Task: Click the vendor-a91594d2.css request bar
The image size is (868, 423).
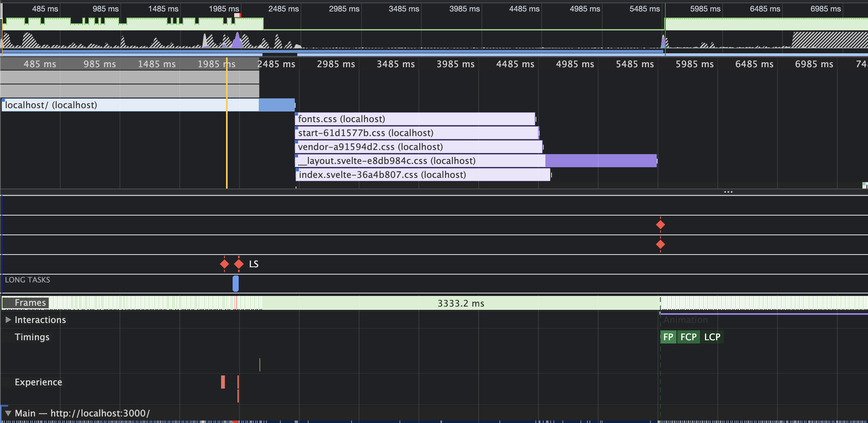Action: click(409, 146)
